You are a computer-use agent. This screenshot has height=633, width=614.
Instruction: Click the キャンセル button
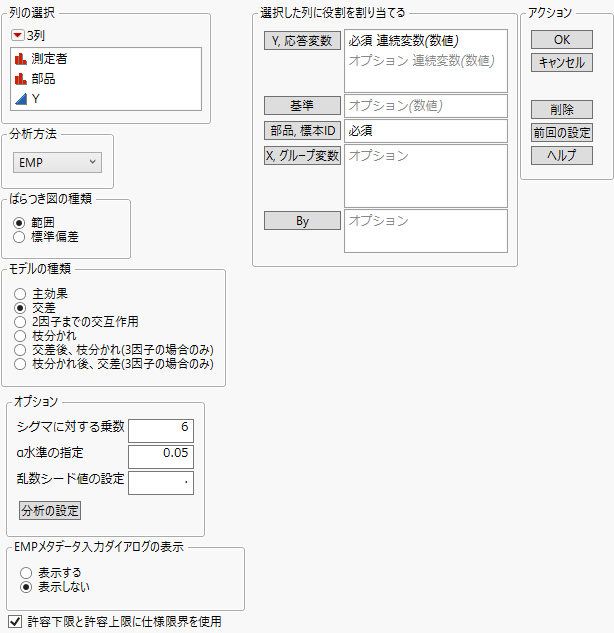click(x=562, y=63)
